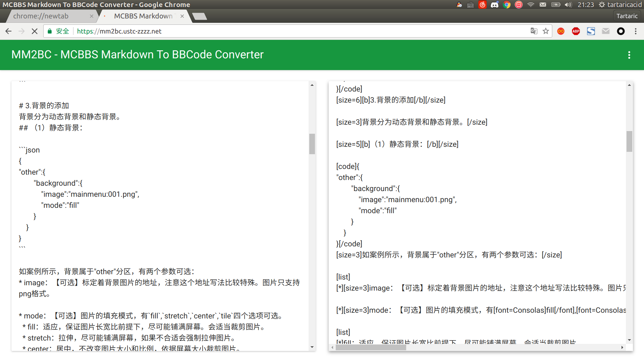This screenshot has height=362, width=644.
Task: Click the BBCode pane scroll-right arrow
Action: (x=622, y=348)
